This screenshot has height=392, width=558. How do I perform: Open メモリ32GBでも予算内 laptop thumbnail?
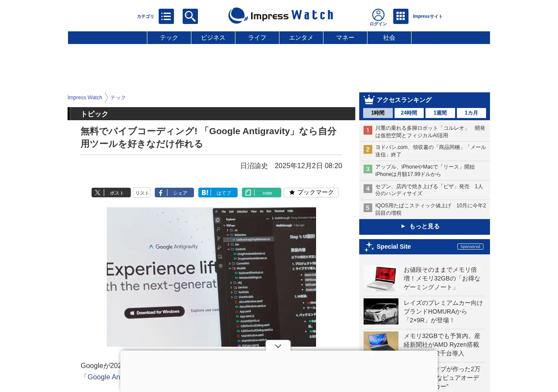pyautogui.click(x=381, y=341)
